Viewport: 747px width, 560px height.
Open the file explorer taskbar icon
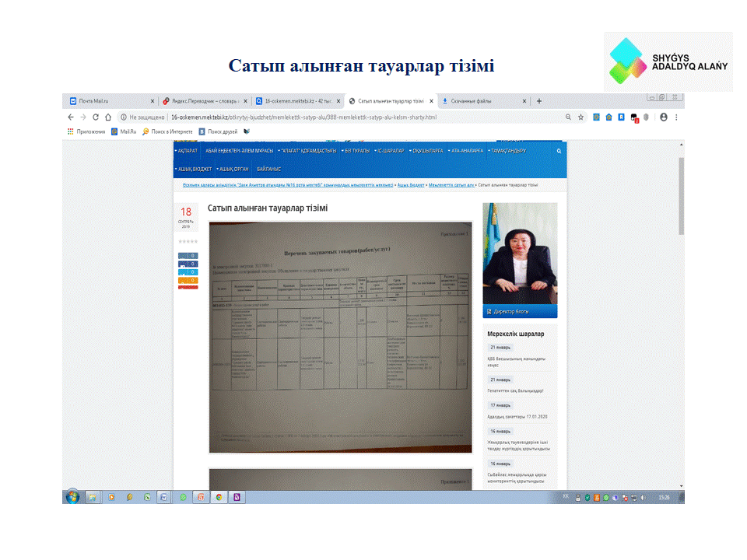tap(92, 497)
